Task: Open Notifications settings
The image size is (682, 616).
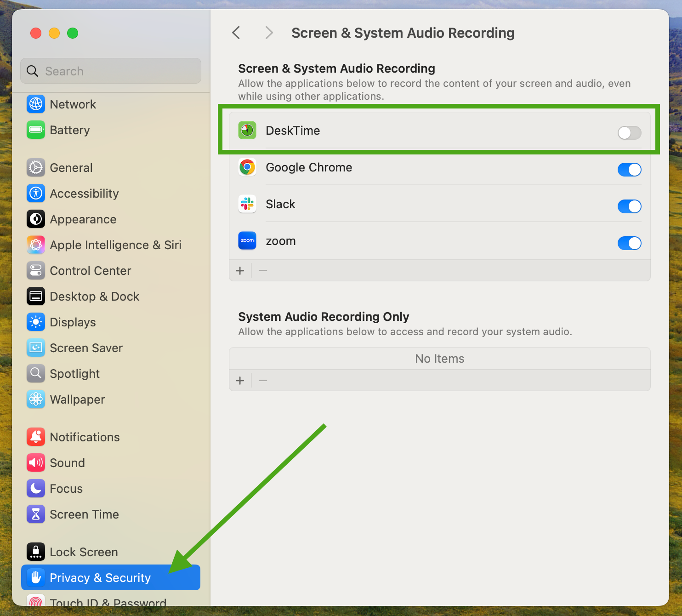Action: [85, 437]
